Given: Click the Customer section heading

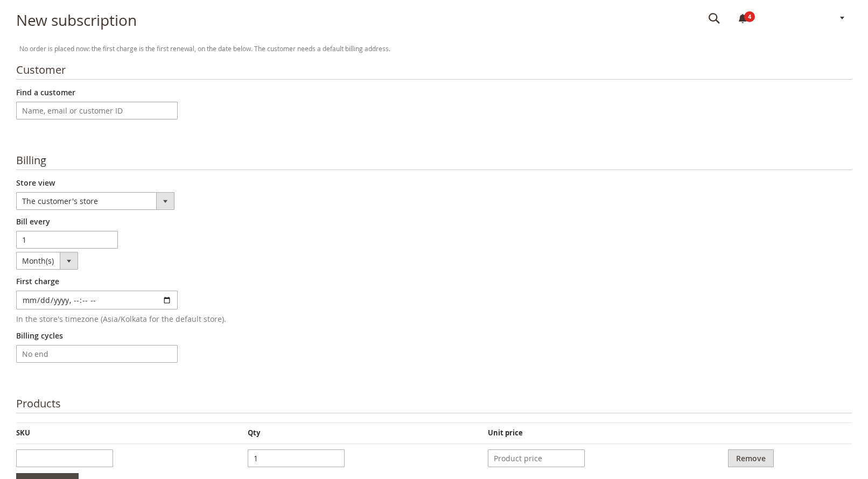Looking at the screenshot, I should click(41, 70).
